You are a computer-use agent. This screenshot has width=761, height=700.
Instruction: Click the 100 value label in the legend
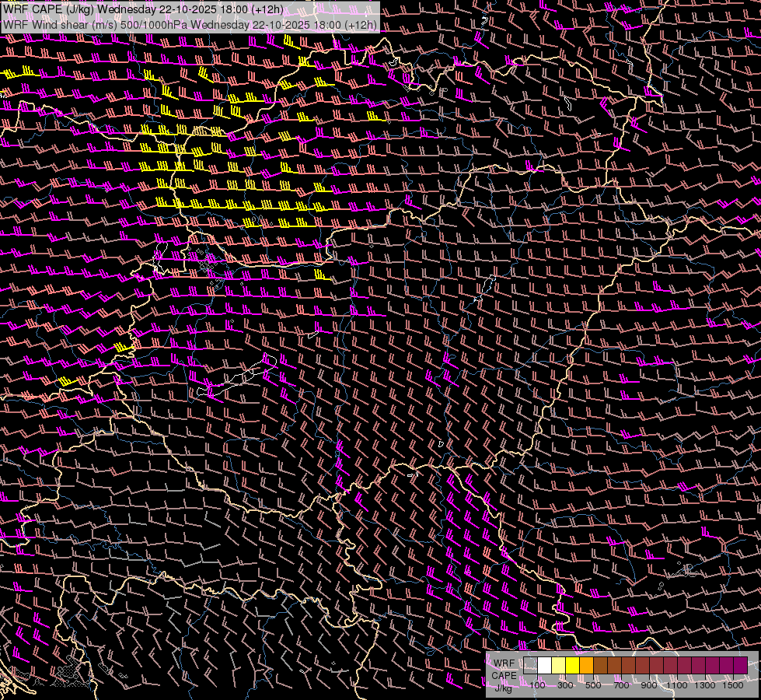tap(537, 685)
